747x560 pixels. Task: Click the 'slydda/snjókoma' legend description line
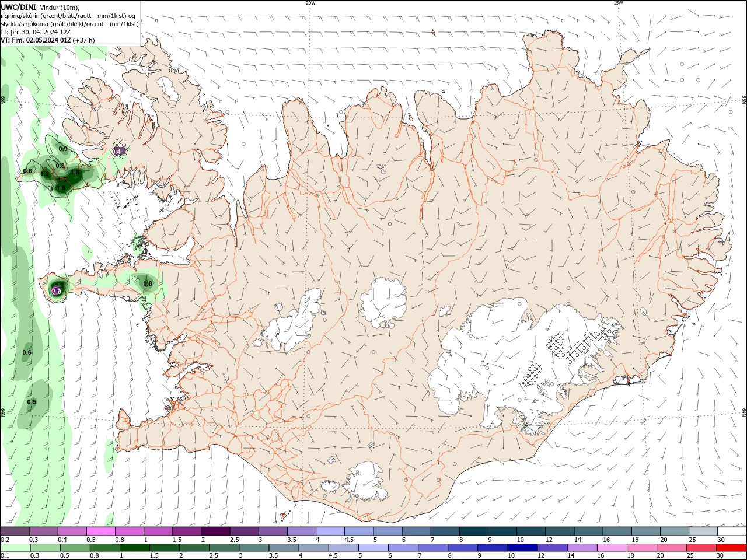(69, 24)
